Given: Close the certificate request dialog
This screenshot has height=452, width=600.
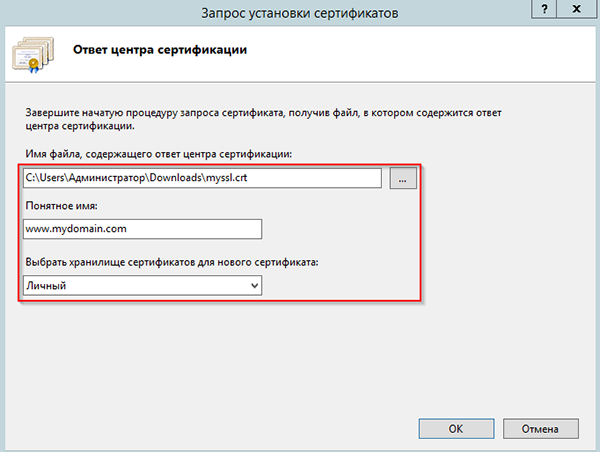Looking at the screenshot, I should tap(580, 9).
